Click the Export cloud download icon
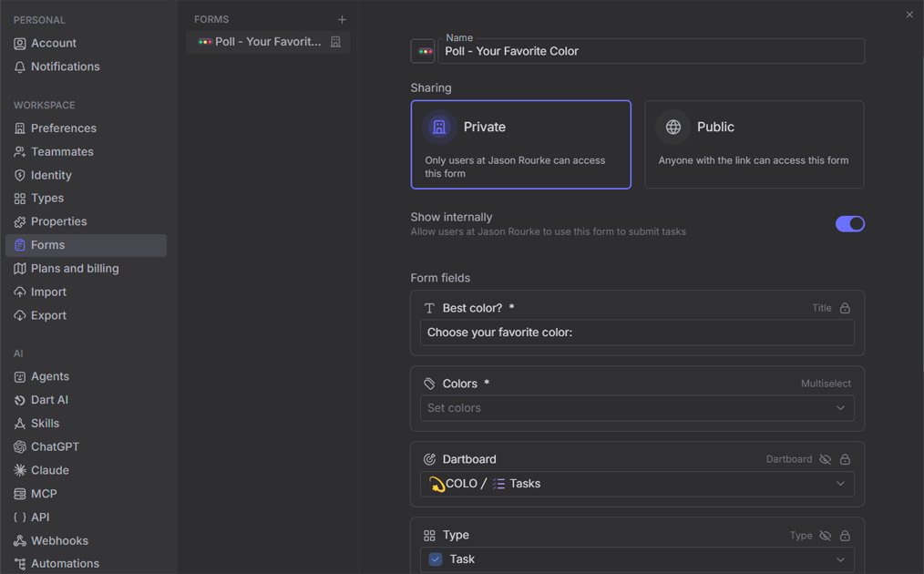Viewport: 924px width, 574px height. [x=20, y=316]
